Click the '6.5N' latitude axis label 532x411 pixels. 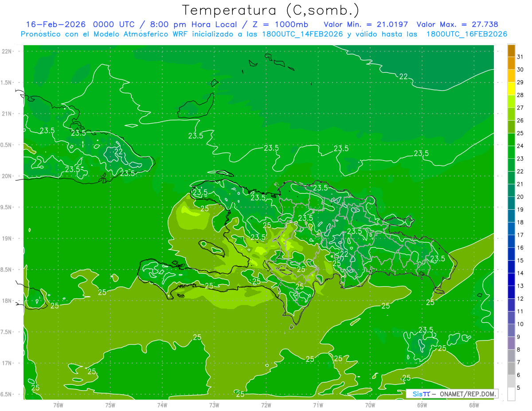coord(7,394)
